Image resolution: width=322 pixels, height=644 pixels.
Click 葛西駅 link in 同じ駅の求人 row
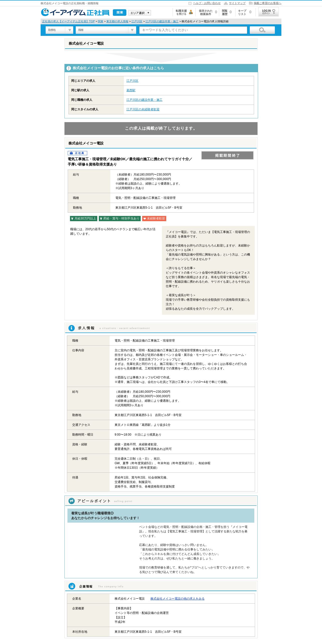(131, 90)
